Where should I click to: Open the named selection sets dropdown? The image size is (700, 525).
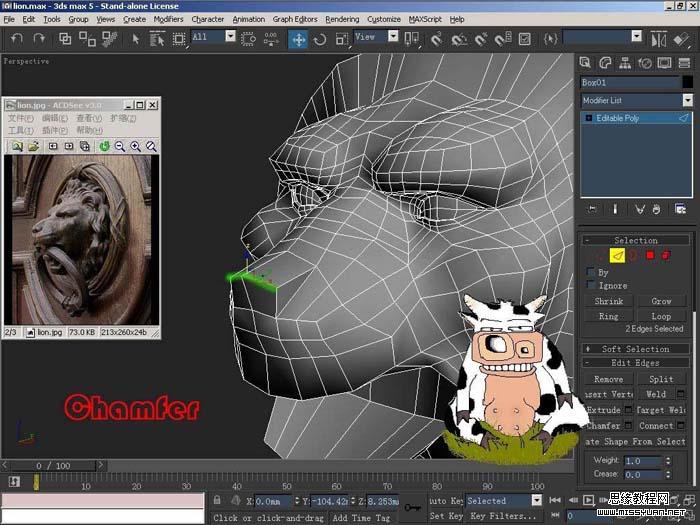(637, 36)
